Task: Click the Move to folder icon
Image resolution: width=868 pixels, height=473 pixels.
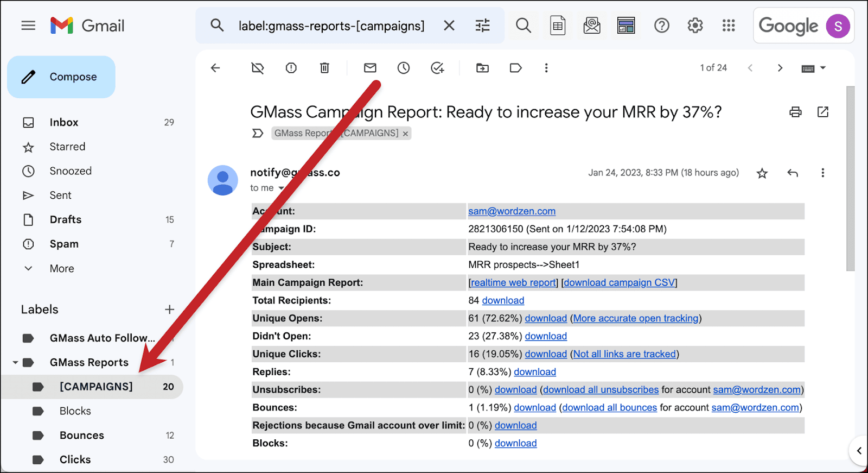Action: (482, 68)
